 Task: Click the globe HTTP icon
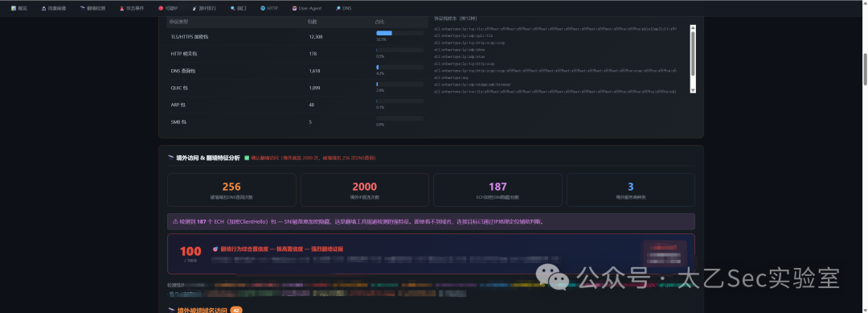(x=262, y=8)
